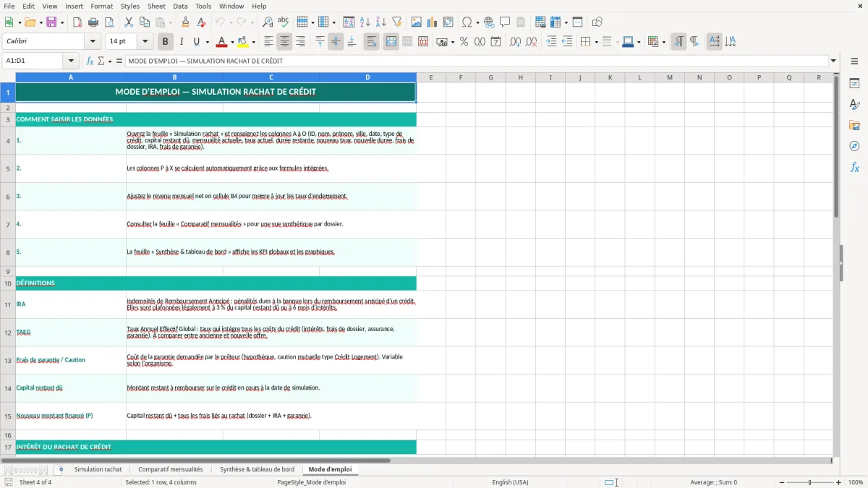This screenshot has height=488, width=868.
Task: Click the Freeze Rows and Columns icon
Action: click(x=556, y=22)
